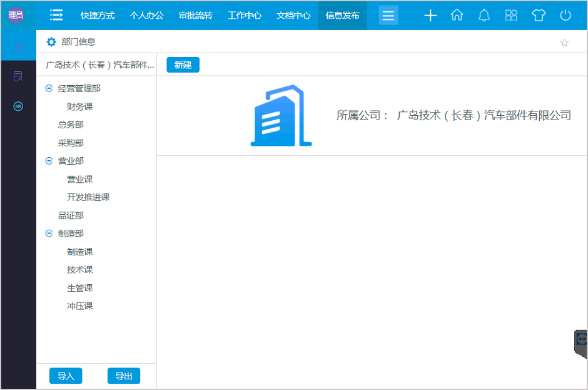
Task: Switch to the 信息发布 tab
Action: pos(342,15)
